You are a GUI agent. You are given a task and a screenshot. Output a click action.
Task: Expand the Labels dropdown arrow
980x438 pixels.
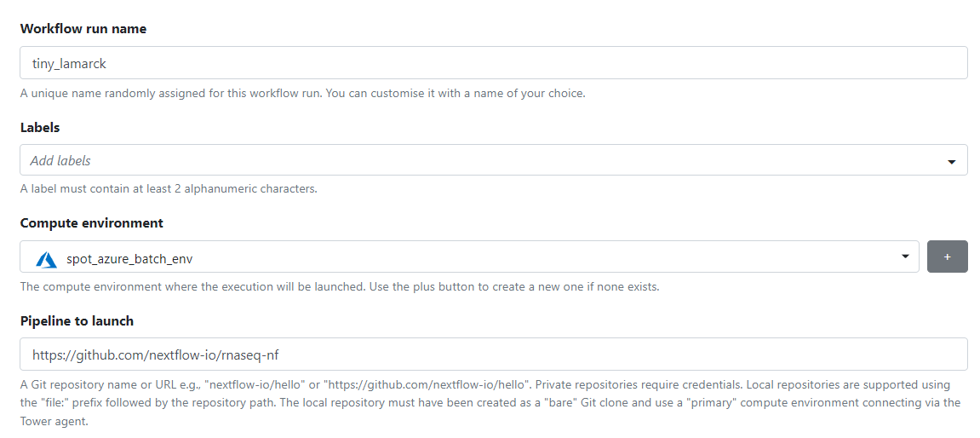[x=951, y=162]
